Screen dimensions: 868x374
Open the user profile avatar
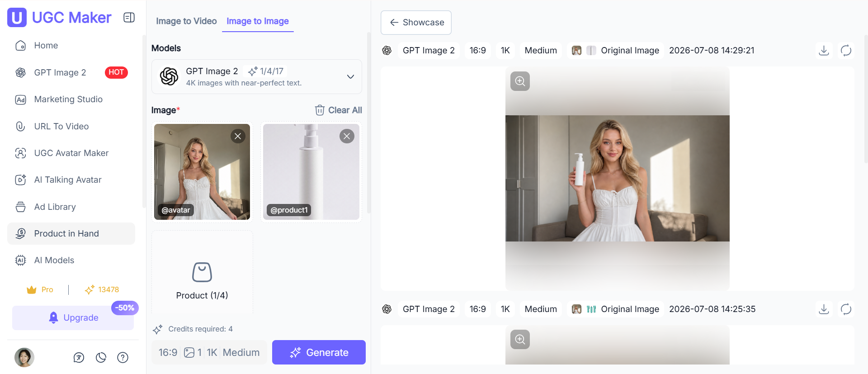click(24, 357)
